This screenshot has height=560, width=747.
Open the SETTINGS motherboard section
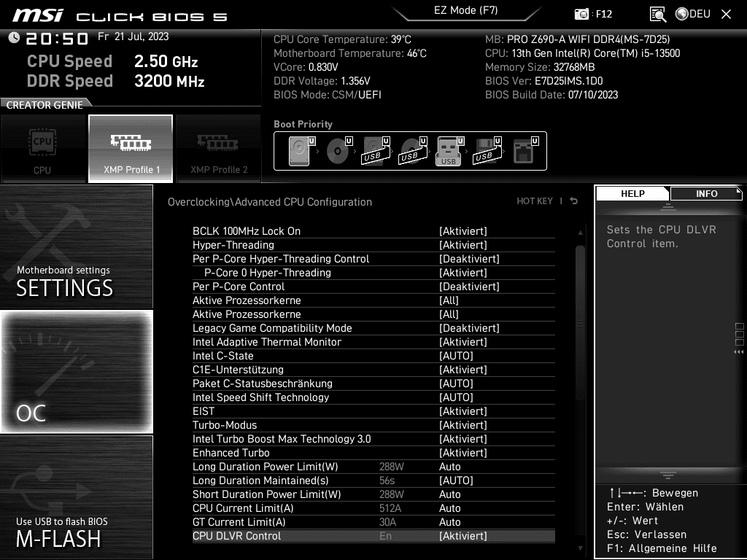pos(76,246)
